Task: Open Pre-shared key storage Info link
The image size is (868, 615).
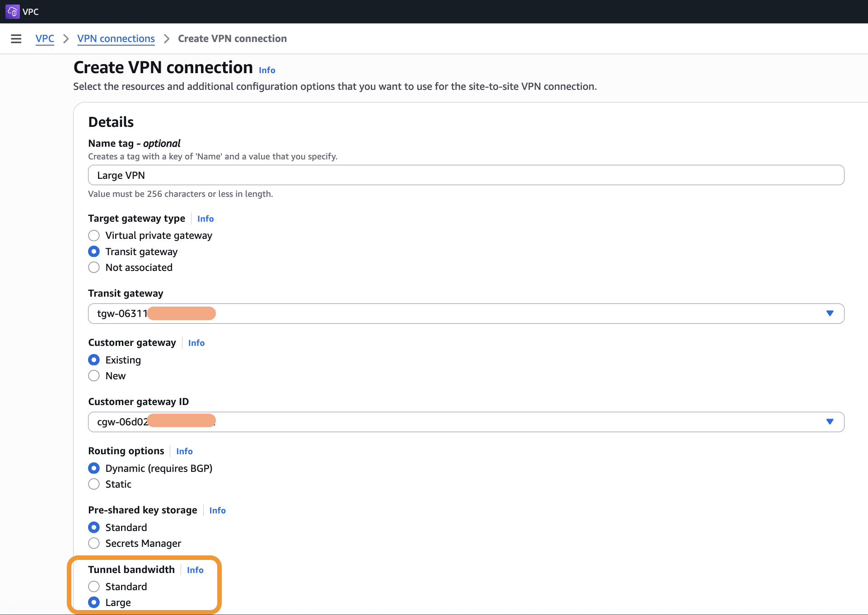Action: pyautogui.click(x=217, y=511)
